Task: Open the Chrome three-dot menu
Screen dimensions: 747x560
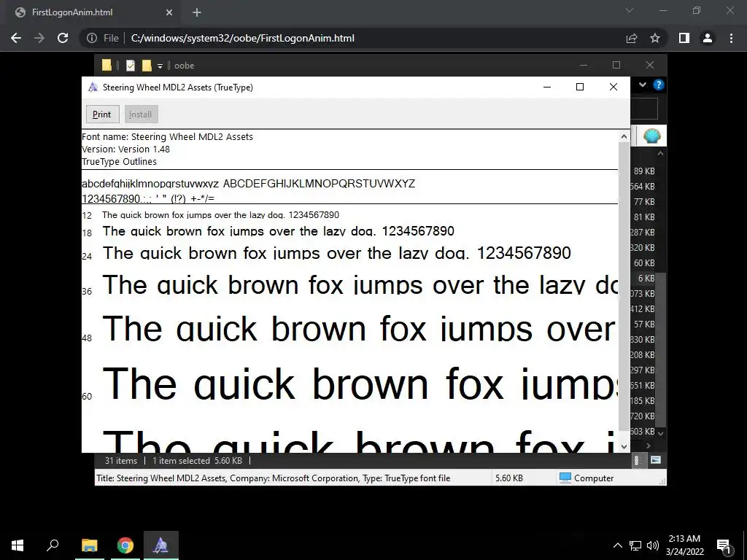Action: (731, 38)
